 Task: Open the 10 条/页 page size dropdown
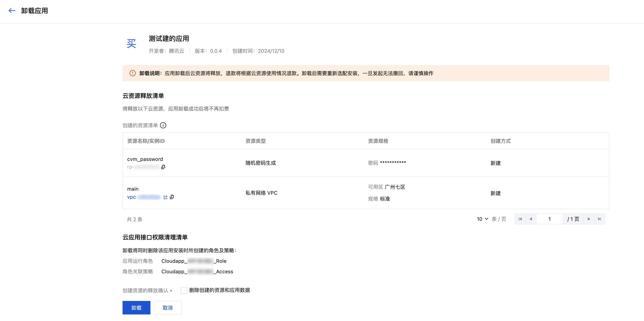click(482, 219)
